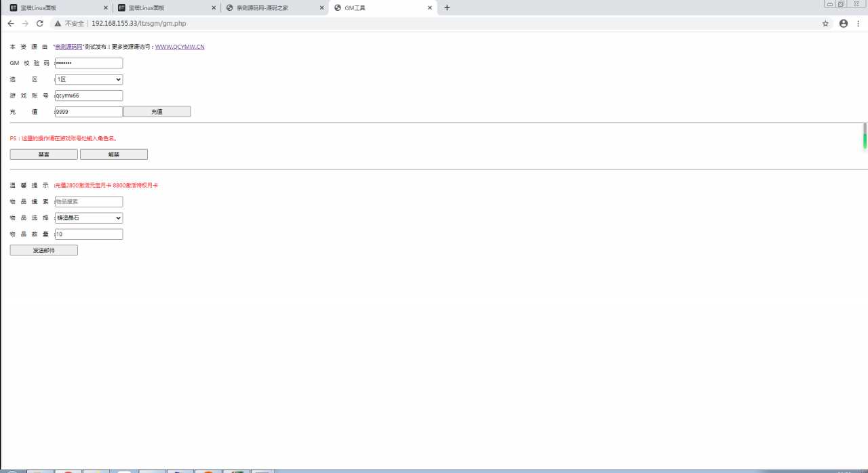Click the 禁言 mute button
Viewport: 868px width, 473px height.
pos(43,155)
